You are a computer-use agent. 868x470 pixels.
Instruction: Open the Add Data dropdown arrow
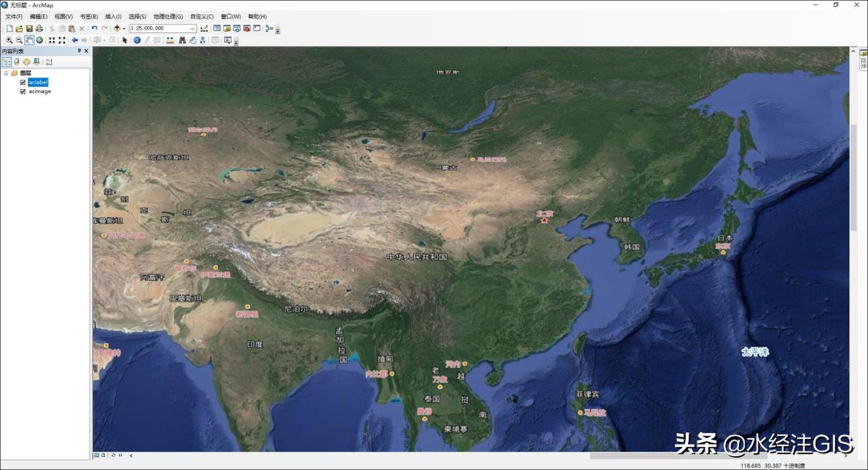pyautogui.click(x=123, y=29)
